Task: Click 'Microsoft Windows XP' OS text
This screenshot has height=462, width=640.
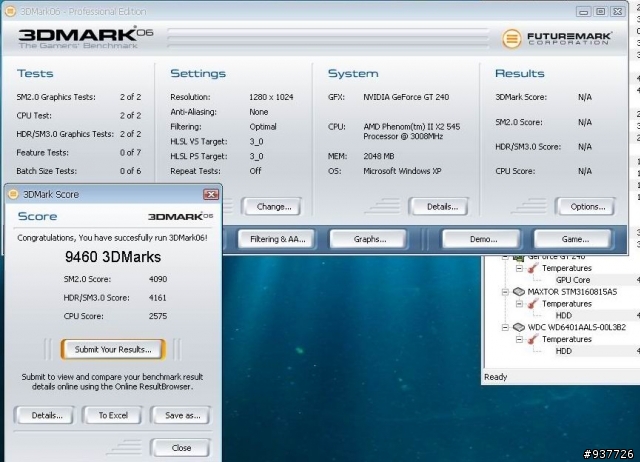Action: pos(402,171)
